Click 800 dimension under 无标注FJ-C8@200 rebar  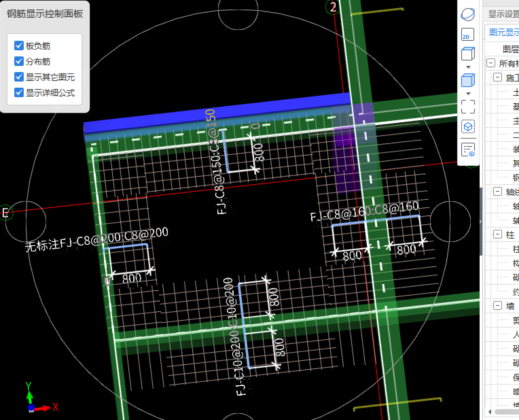click(x=132, y=279)
